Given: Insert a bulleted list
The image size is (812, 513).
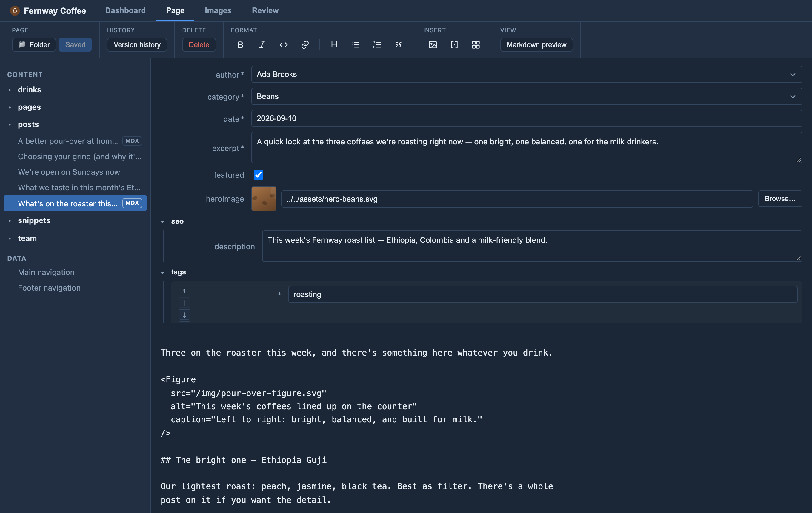Looking at the screenshot, I should [356, 44].
